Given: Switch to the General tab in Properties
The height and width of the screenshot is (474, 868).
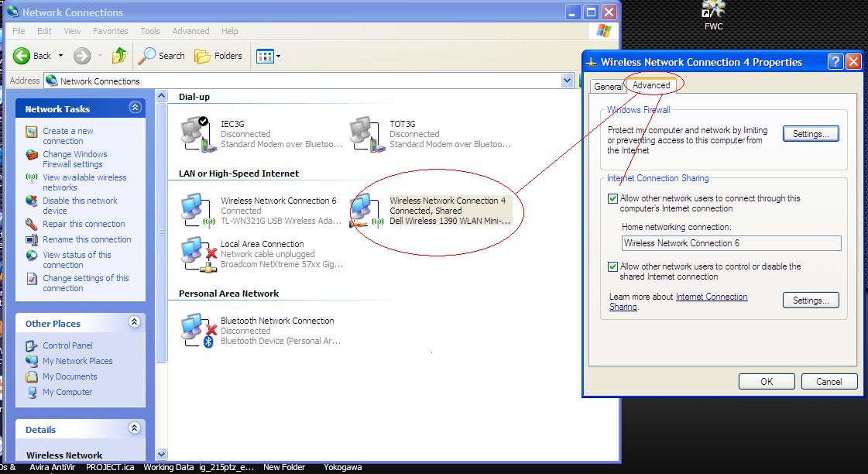Looking at the screenshot, I should (608, 87).
